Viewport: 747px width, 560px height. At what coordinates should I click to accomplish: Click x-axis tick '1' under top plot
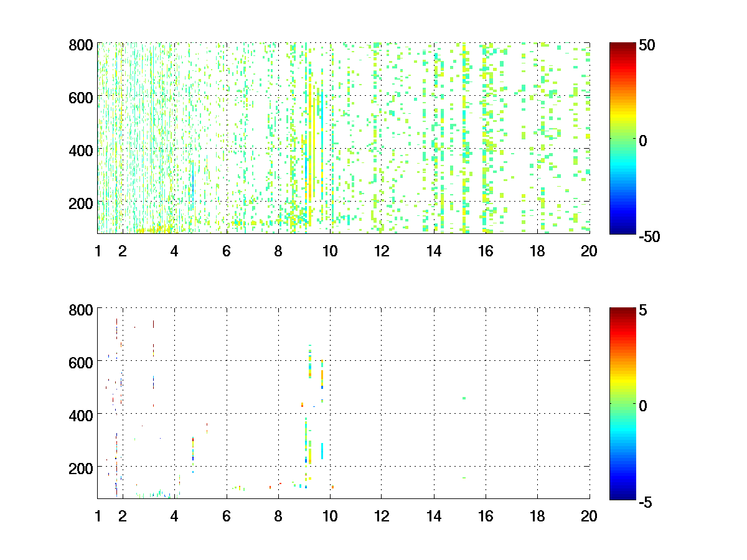point(98,251)
